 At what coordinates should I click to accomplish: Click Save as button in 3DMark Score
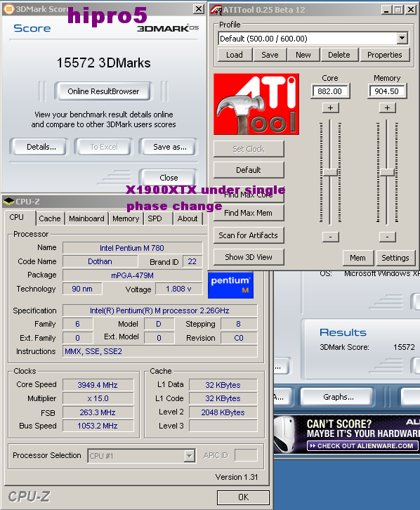[170, 147]
